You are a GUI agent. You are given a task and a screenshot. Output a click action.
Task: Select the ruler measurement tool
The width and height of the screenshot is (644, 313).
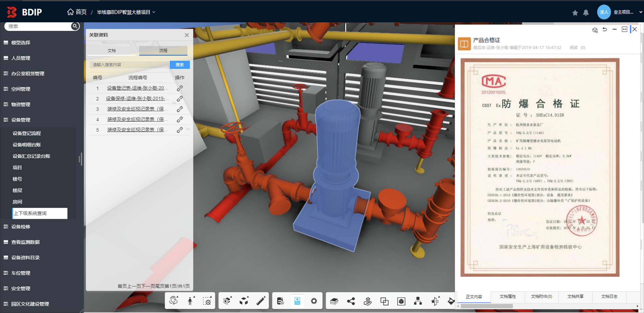point(261,301)
